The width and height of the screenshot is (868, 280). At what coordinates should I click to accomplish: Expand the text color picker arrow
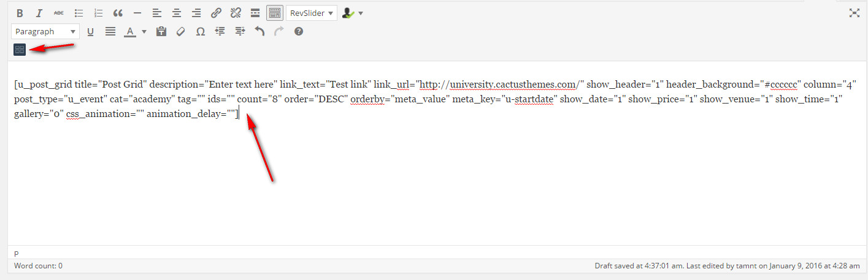pos(144,31)
